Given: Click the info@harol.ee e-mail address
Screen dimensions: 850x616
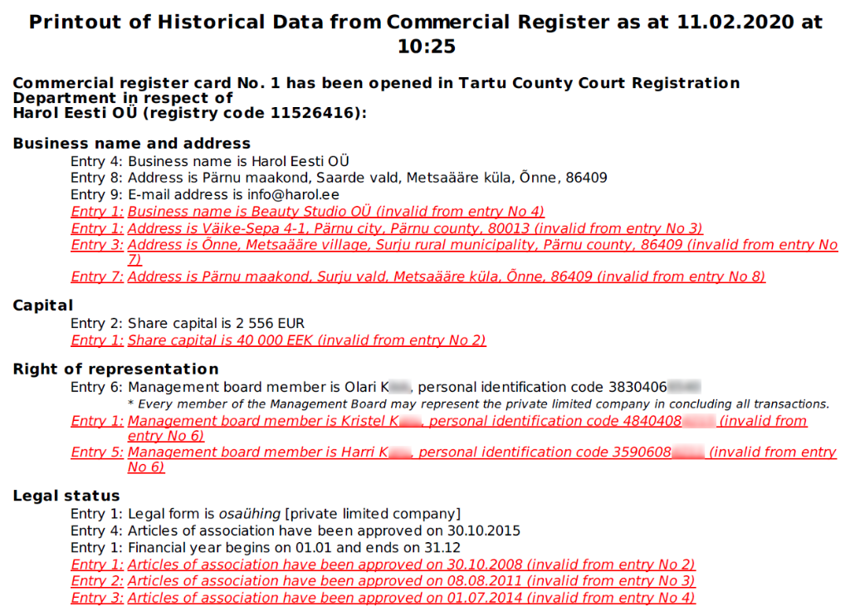Looking at the screenshot, I should (x=293, y=194).
